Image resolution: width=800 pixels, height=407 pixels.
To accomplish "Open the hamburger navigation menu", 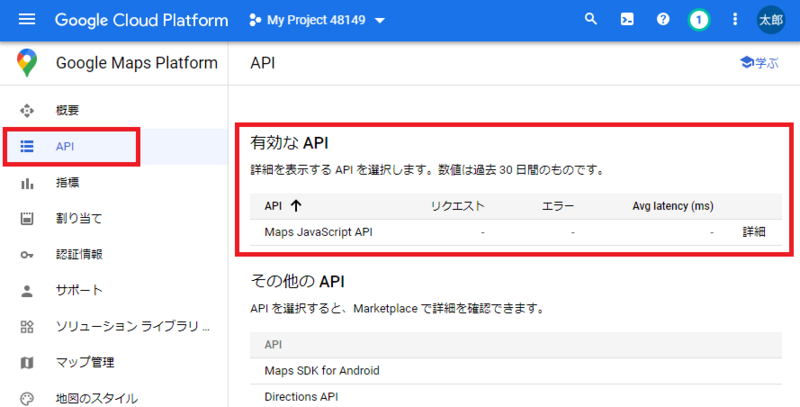I will [27, 20].
